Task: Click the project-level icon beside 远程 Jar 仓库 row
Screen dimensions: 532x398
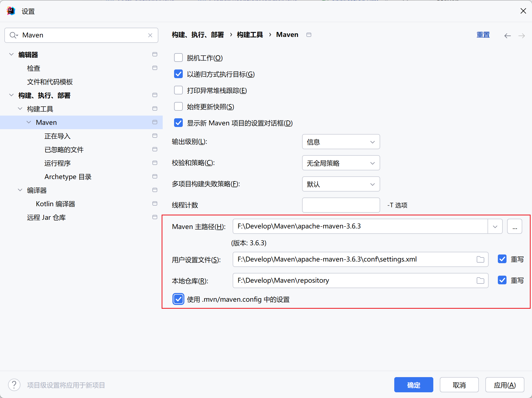Action: [x=155, y=217]
